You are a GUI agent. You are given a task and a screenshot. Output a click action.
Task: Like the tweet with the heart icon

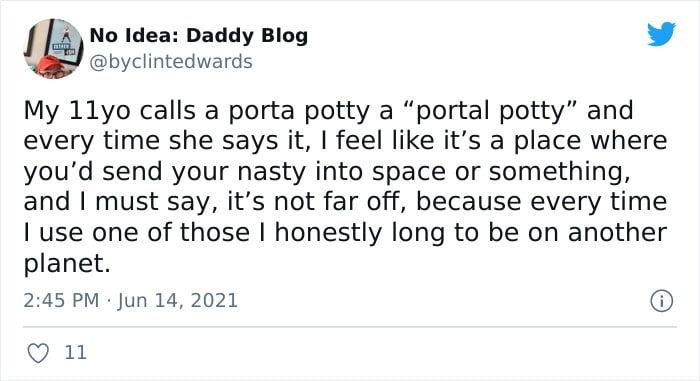(x=38, y=353)
